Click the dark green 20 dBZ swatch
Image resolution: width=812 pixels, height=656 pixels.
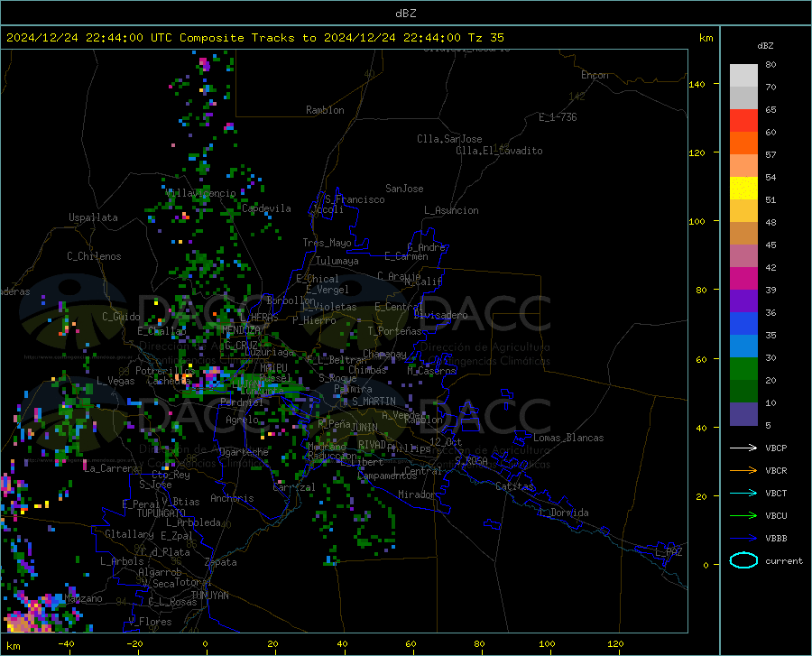pos(743,392)
